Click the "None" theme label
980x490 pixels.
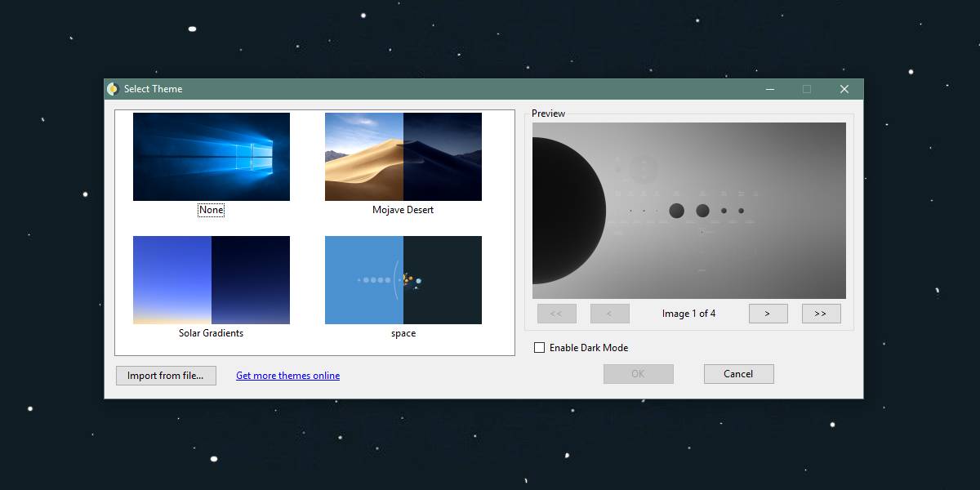(211, 210)
